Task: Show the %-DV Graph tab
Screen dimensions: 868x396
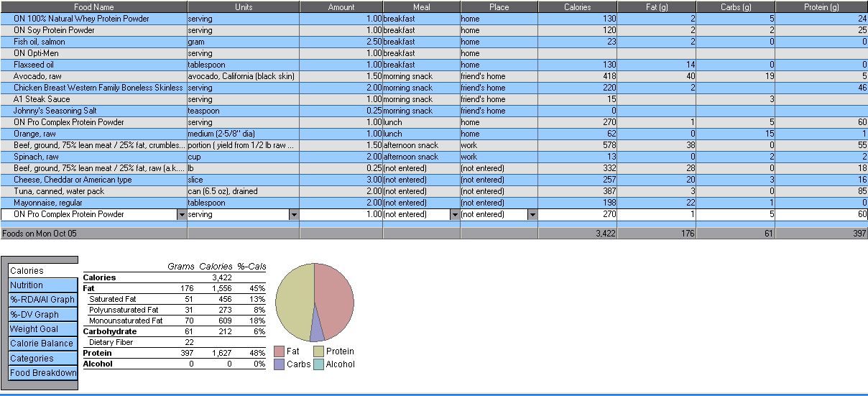Action: pos(42,315)
